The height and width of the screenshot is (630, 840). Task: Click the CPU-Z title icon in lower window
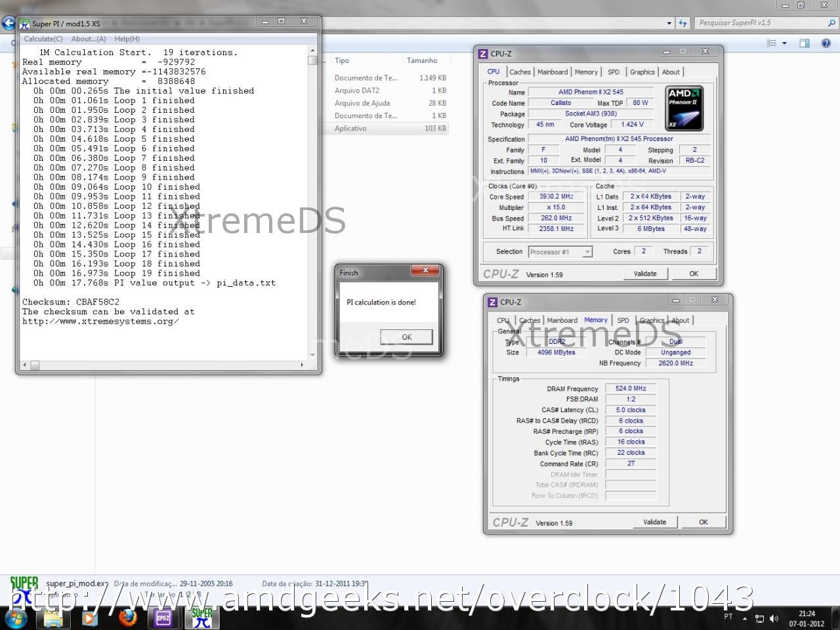click(493, 302)
